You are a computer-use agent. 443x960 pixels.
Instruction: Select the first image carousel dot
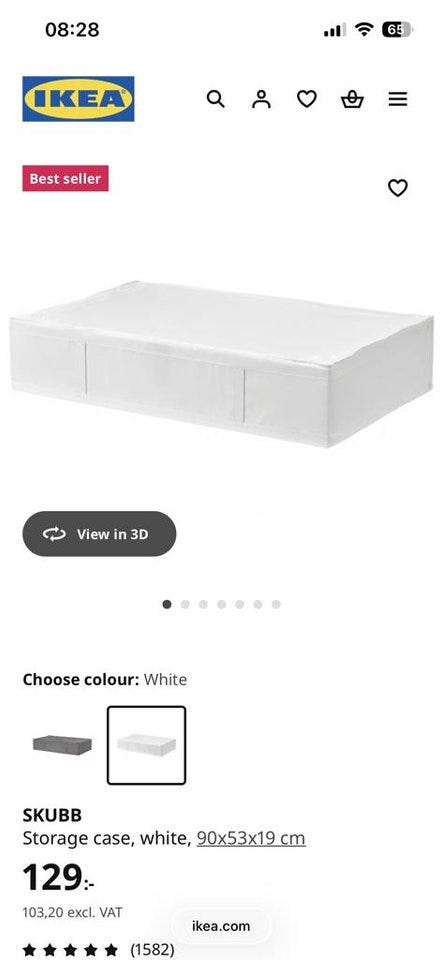[167, 604]
